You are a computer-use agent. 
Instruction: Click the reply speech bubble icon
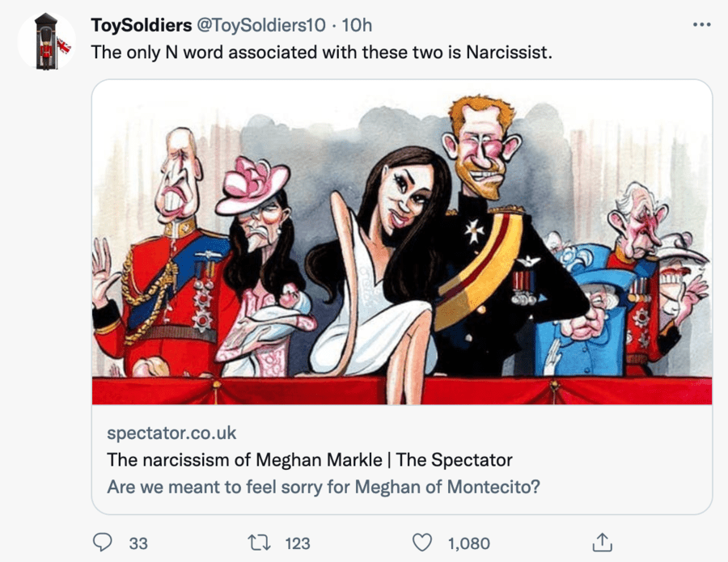pos(102,543)
